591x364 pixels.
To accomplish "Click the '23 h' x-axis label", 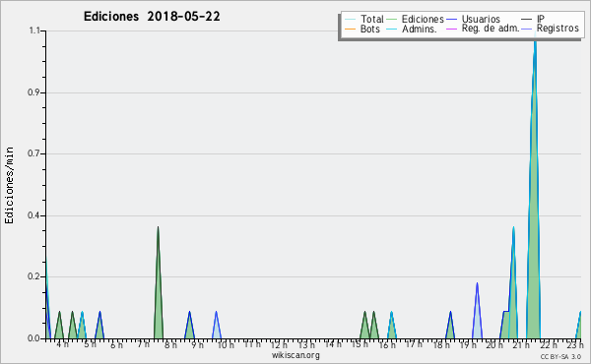I will [575, 344].
